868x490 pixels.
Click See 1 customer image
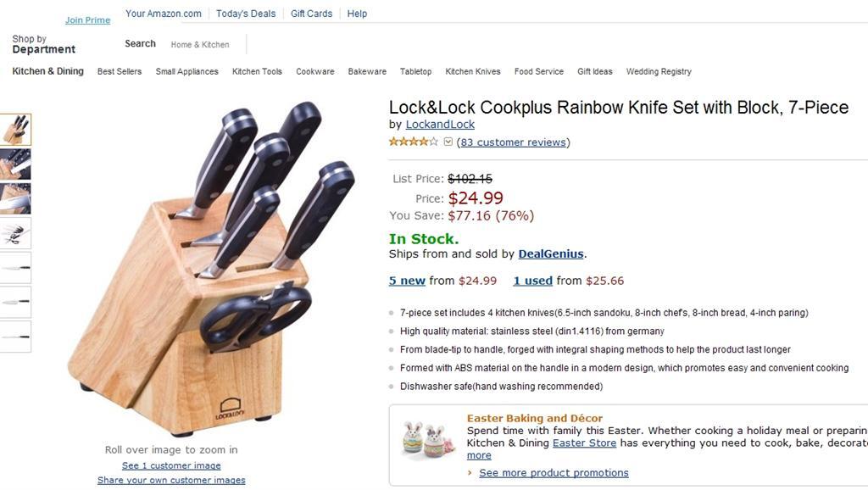click(170, 465)
